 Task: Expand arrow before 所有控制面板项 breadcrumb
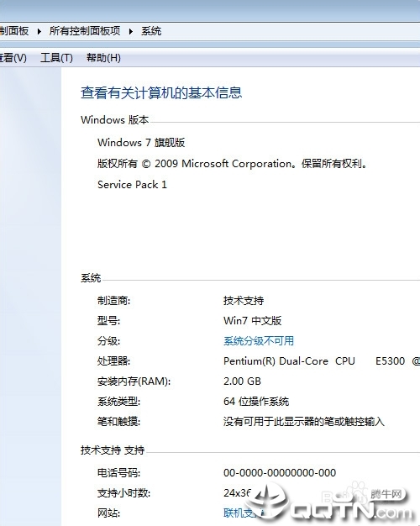coord(39,31)
